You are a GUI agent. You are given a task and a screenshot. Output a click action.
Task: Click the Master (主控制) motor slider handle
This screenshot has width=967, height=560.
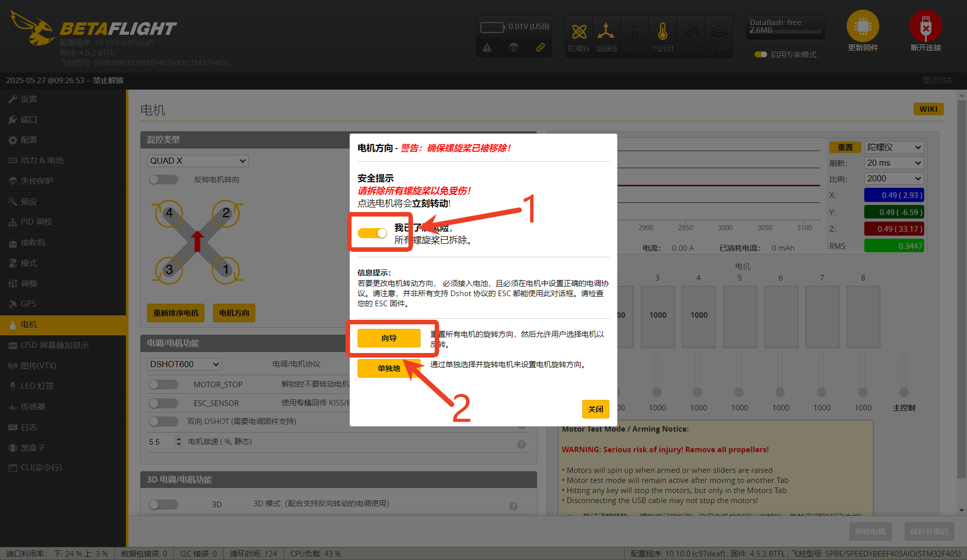point(904,392)
